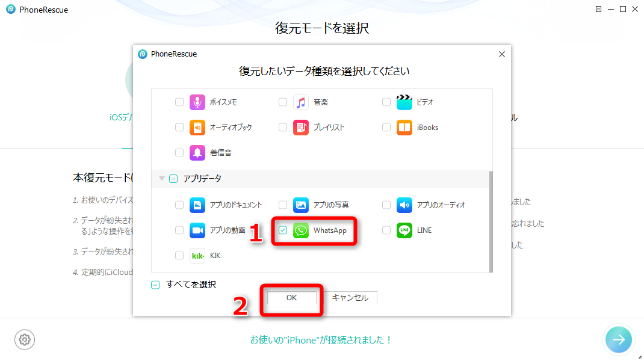This screenshot has width=644, height=361.
Task: Click the 'iBooks' label text
Action: click(x=427, y=128)
